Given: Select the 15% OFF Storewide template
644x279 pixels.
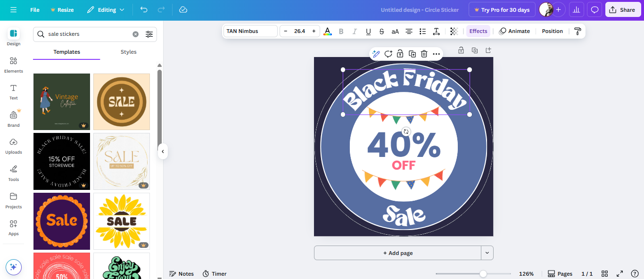Looking at the screenshot, I should 62,161.
